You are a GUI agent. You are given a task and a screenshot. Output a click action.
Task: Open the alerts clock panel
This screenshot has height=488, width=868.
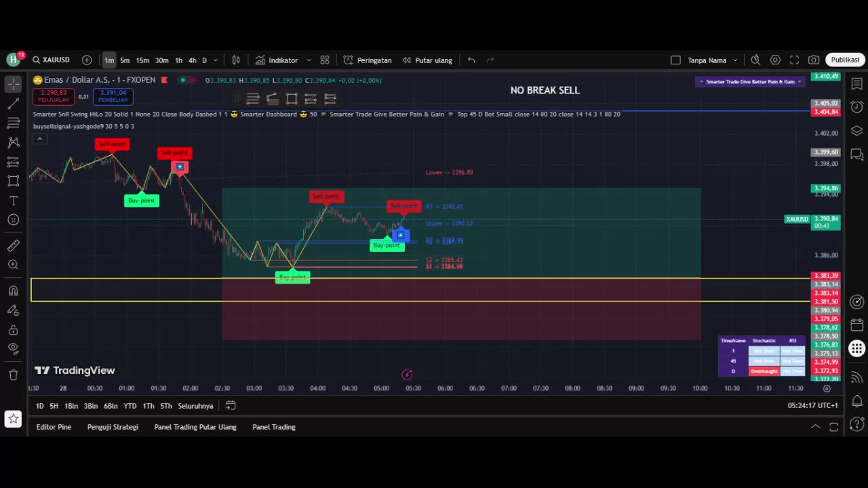coord(856,107)
